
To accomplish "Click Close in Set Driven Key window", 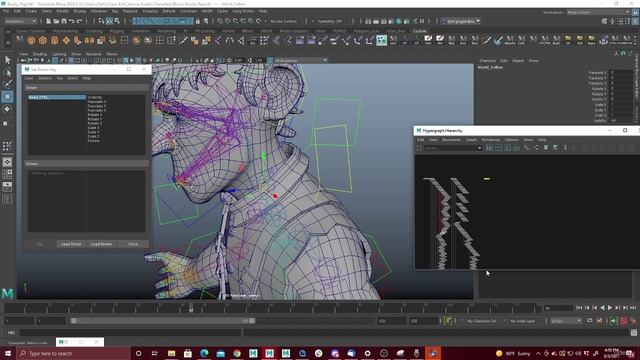I will pos(133,244).
